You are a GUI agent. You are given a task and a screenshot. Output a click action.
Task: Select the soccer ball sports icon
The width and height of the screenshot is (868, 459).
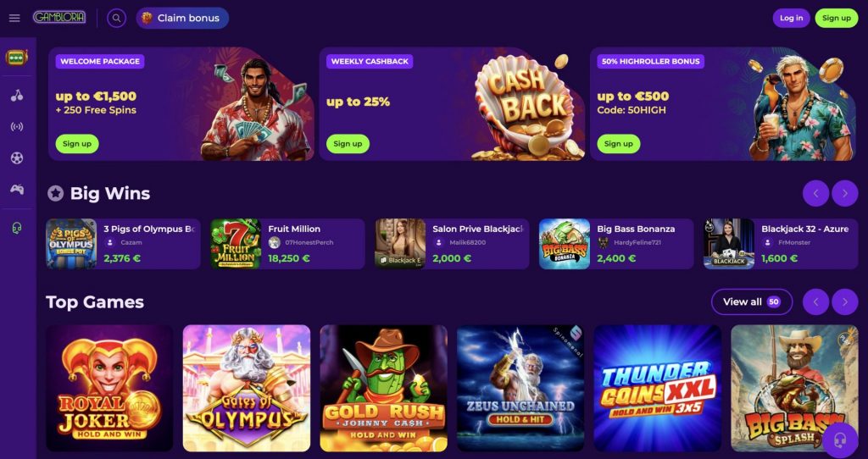point(17,158)
